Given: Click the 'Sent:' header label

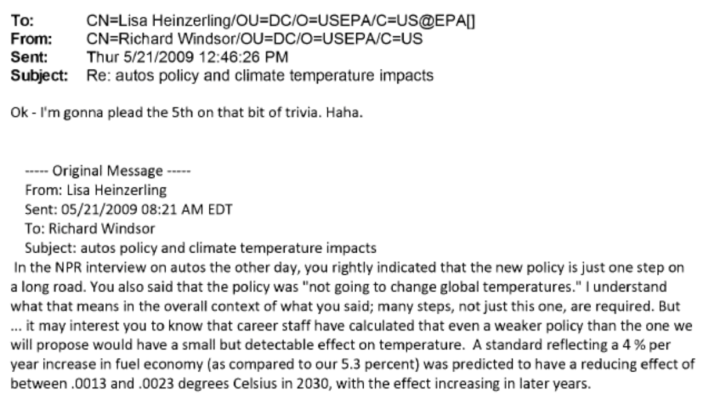Looking at the screenshot, I should click(x=29, y=57).
